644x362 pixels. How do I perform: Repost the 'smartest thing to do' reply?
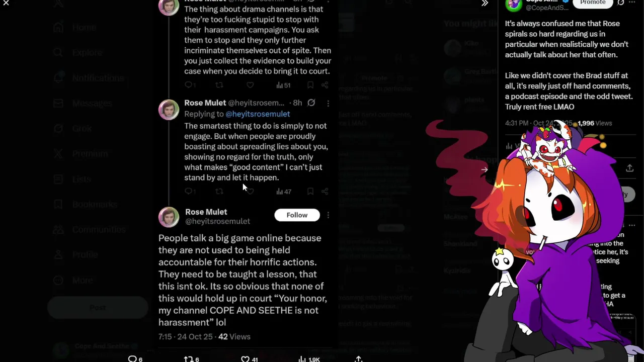(x=219, y=191)
